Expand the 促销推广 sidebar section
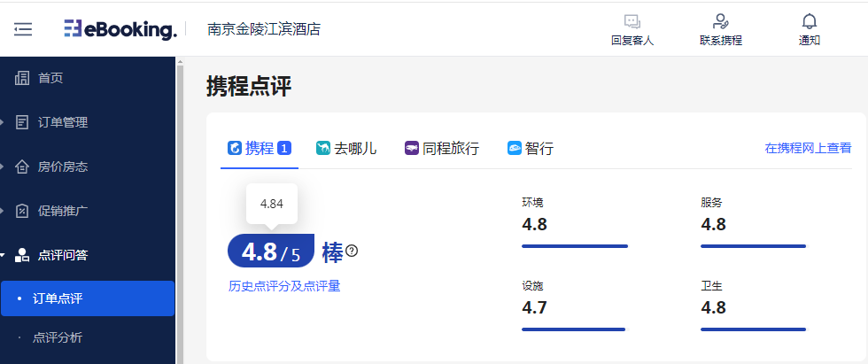The height and width of the screenshot is (364, 868). coord(62,211)
